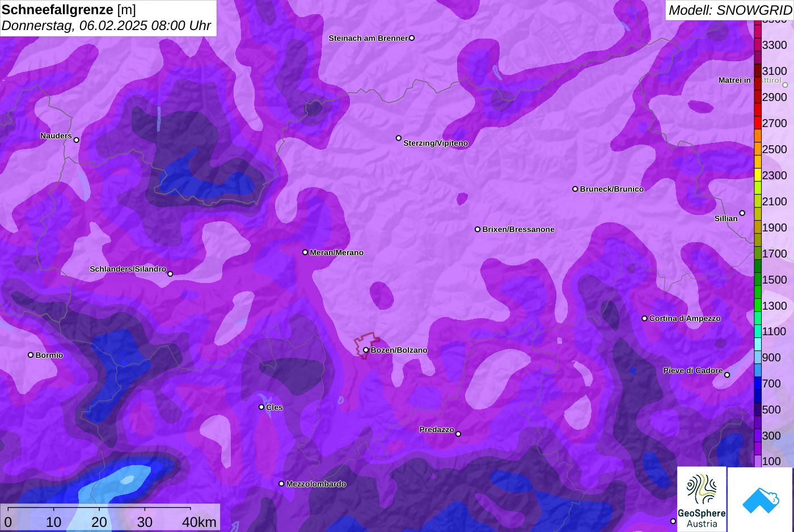Screen dimensions: 794x532
Task: Select the Cles city marker dot
Action: [261, 407]
